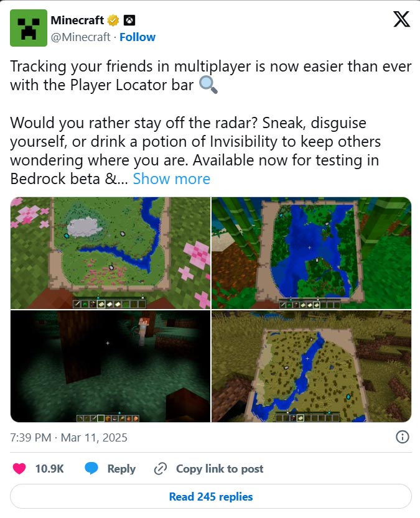Open the Read 245 replies button
Screen dimensions: 420x518
(x=211, y=496)
